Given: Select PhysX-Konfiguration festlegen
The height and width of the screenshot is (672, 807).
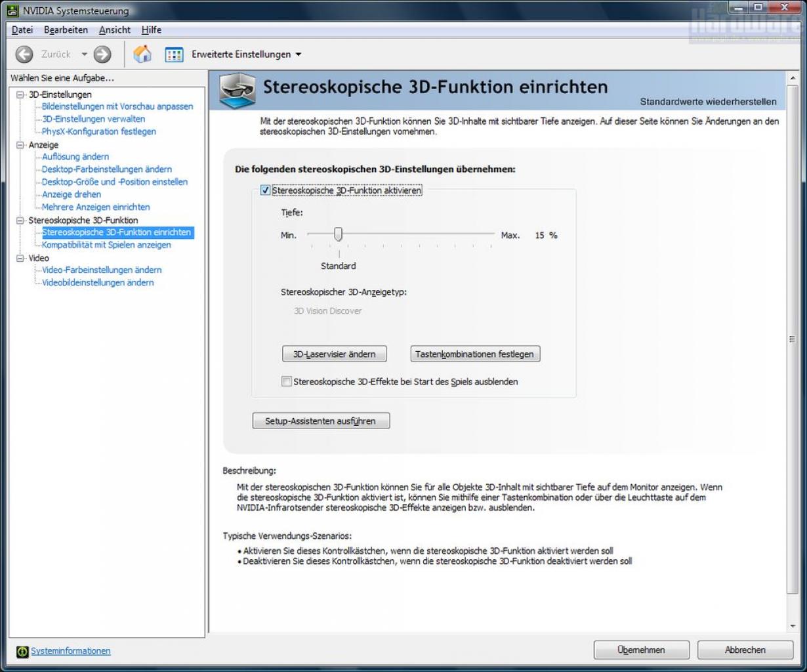Looking at the screenshot, I should click(x=99, y=131).
